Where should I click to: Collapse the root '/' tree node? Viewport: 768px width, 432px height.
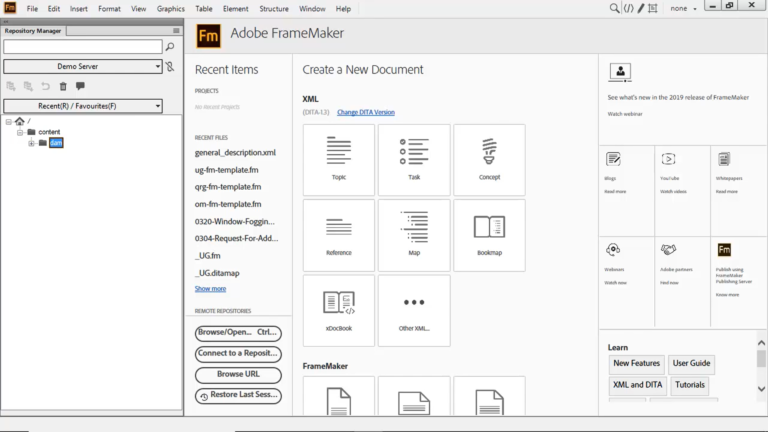(x=9, y=121)
